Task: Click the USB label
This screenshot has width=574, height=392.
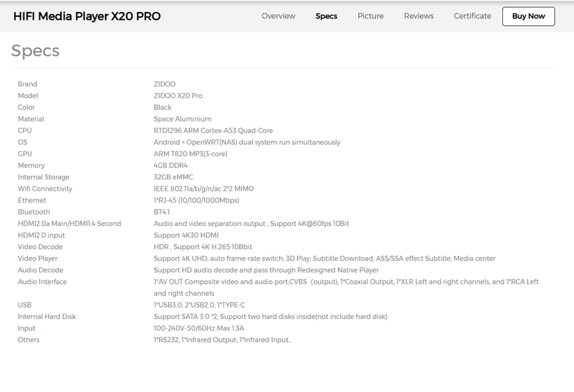Action: (x=25, y=305)
